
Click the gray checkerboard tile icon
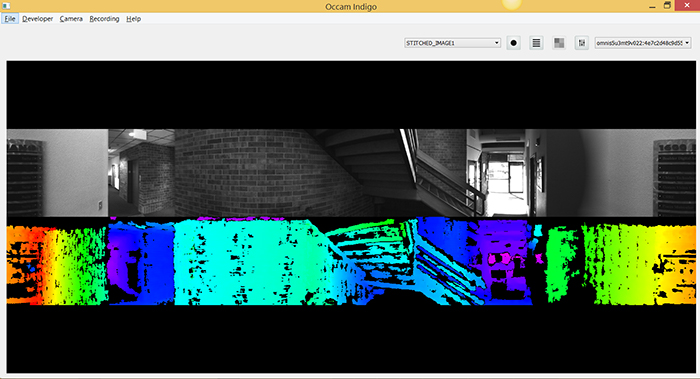click(559, 43)
